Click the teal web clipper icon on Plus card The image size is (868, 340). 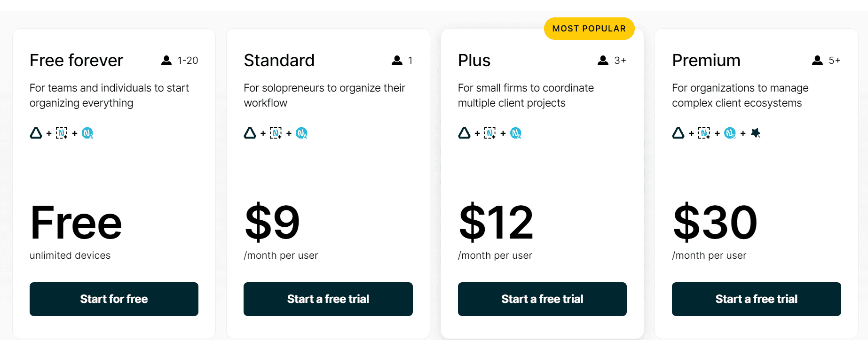tap(516, 133)
